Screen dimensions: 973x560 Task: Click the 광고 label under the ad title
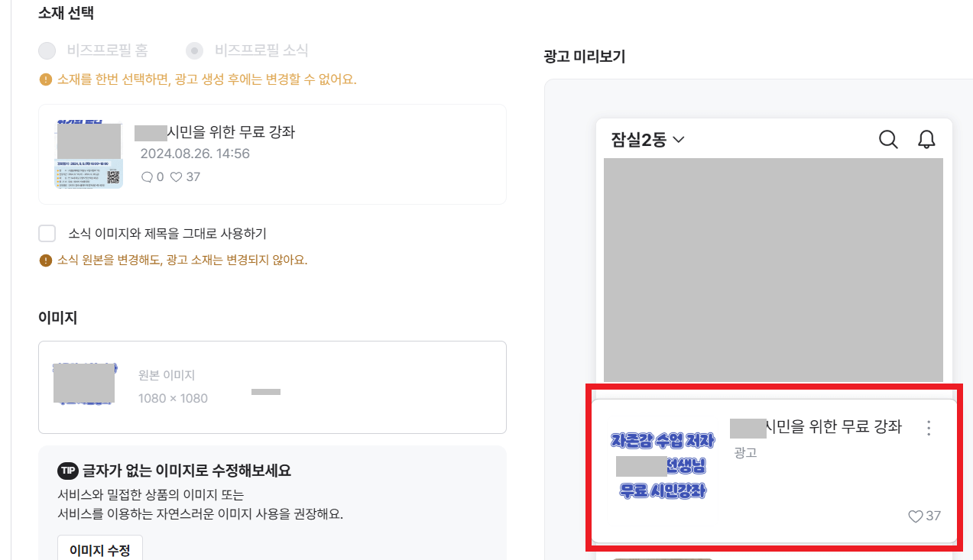[746, 452]
